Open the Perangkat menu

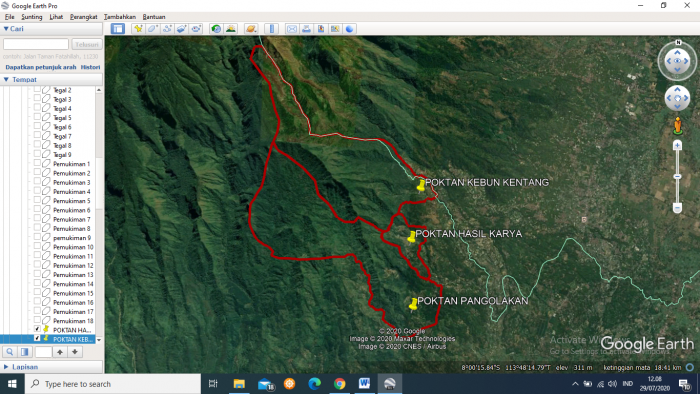pyautogui.click(x=83, y=17)
